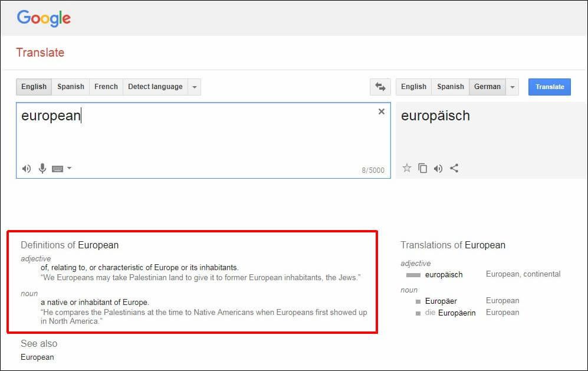Click the Europäer noun translation
Screen dimensions: 588x371
point(441,301)
